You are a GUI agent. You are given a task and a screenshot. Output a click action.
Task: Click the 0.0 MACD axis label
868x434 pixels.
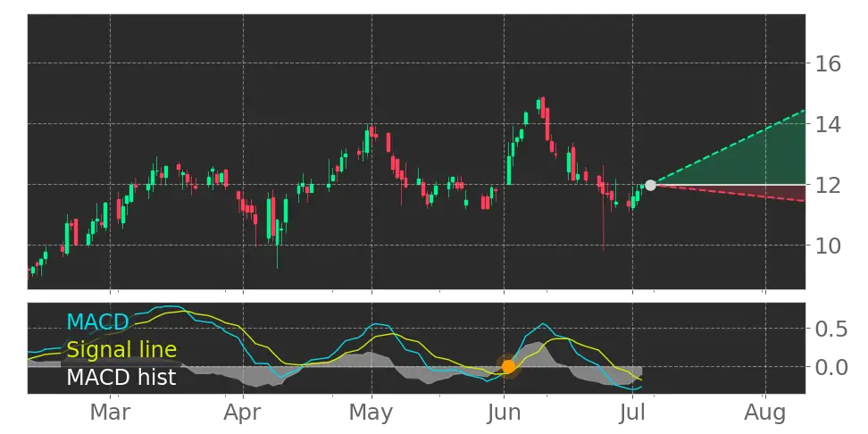pyautogui.click(x=830, y=367)
